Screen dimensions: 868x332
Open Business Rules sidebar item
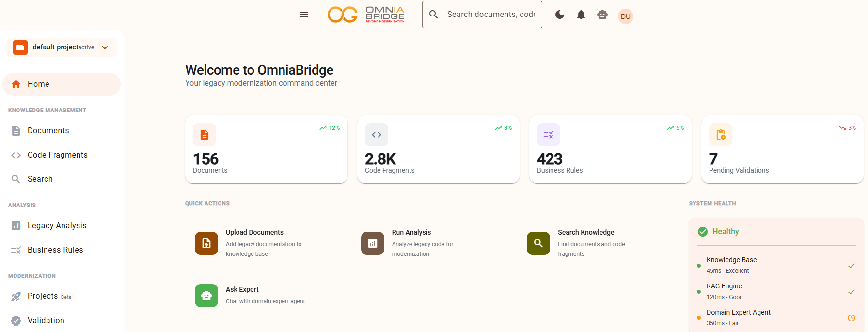pos(55,250)
